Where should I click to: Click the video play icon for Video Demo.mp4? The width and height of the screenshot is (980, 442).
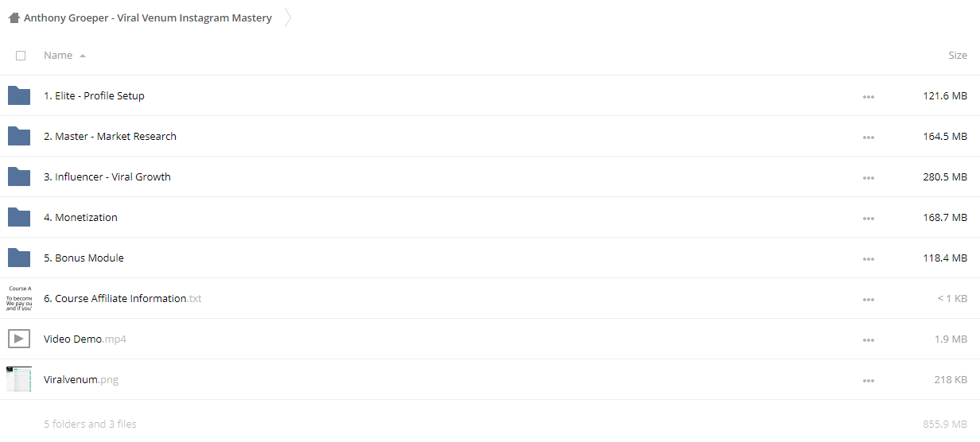pyautogui.click(x=19, y=339)
